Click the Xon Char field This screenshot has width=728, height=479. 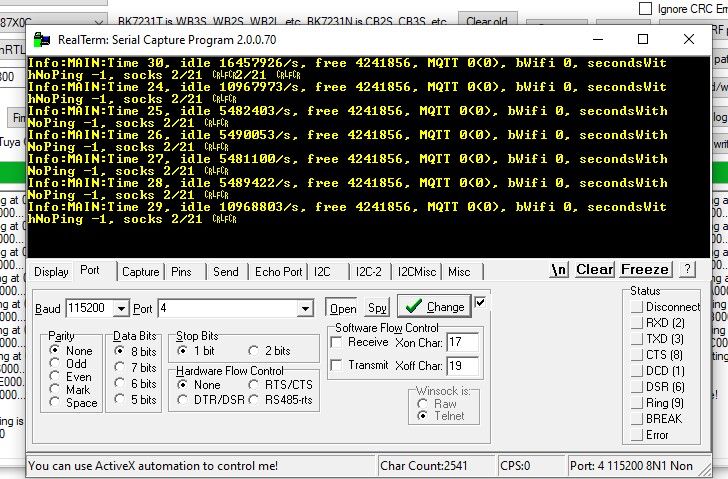[462, 343]
